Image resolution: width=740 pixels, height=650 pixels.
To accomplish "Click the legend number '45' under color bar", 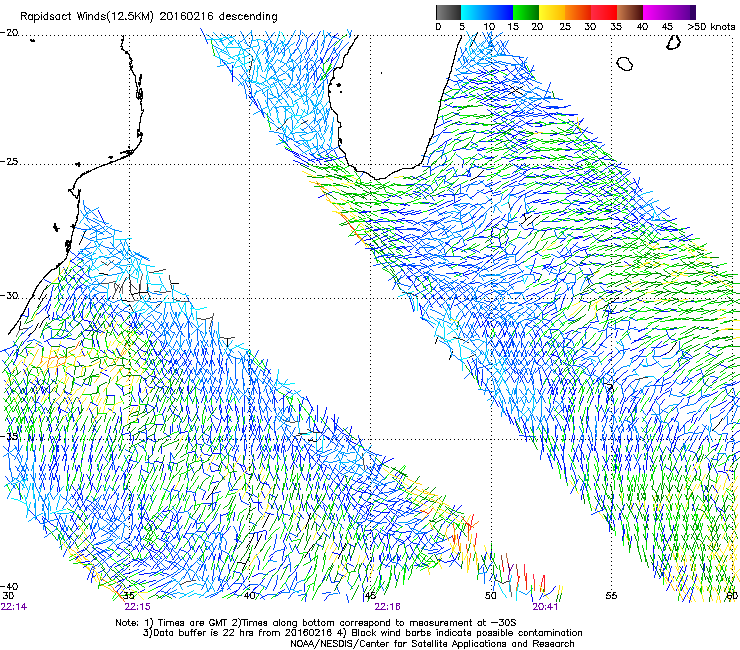I will 667,27.
